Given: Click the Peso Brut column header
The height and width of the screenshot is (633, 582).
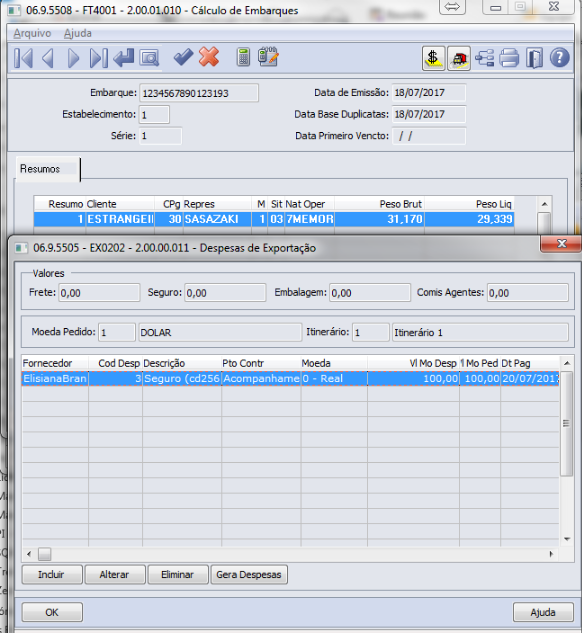Looking at the screenshot, I should (x=379, y=204).
